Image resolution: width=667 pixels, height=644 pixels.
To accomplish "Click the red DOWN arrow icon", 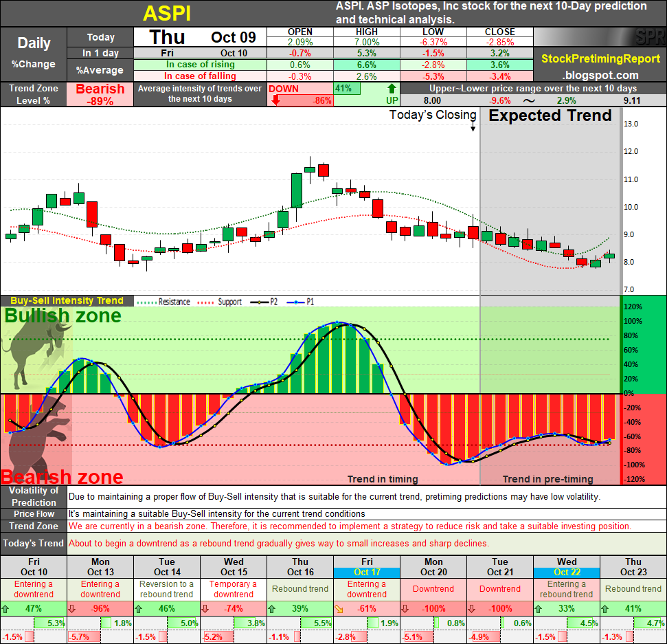I will tap(275, 100).
